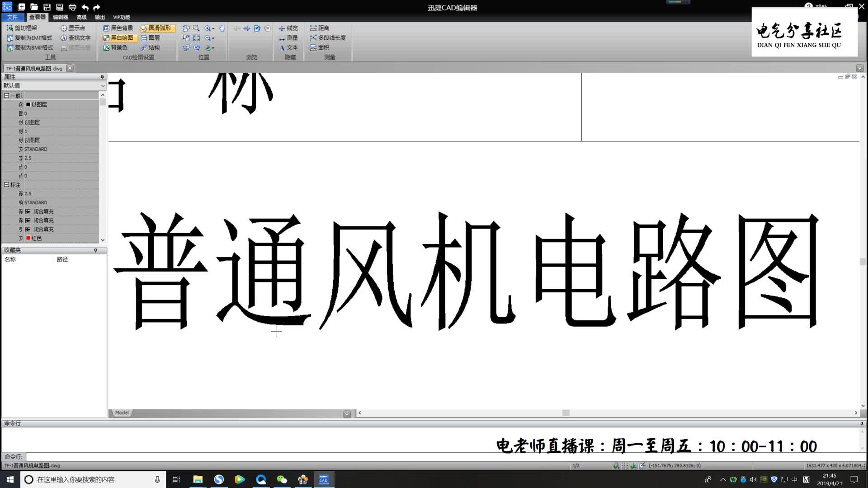The image size is (868, 488).
Task: Open the 文件 file menu
Action: coord(13,17)
